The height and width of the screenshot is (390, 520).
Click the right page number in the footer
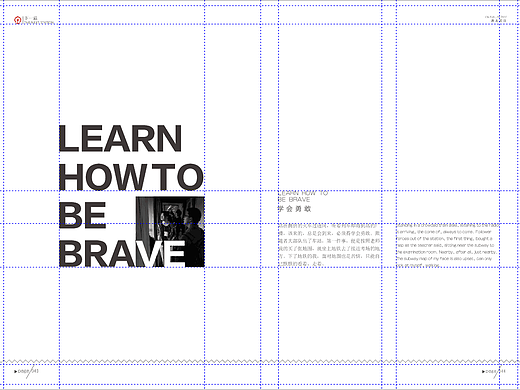click(x=494, y=371)
